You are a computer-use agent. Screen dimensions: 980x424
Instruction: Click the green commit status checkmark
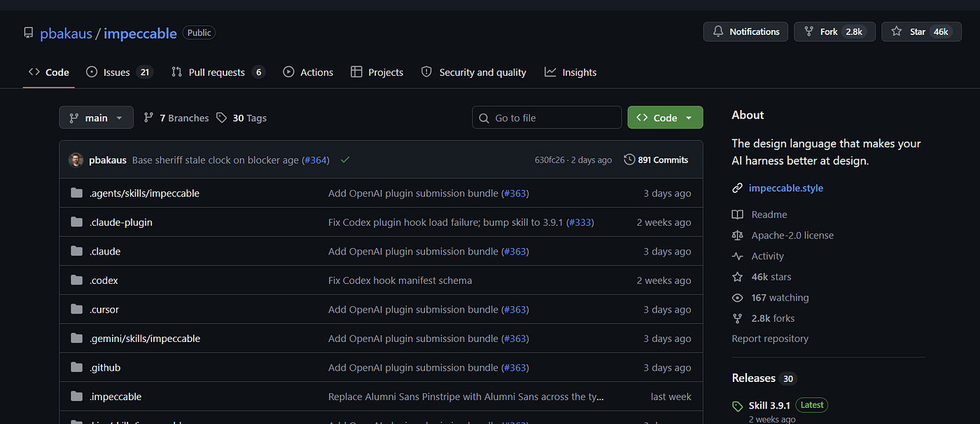pos(345,160)
